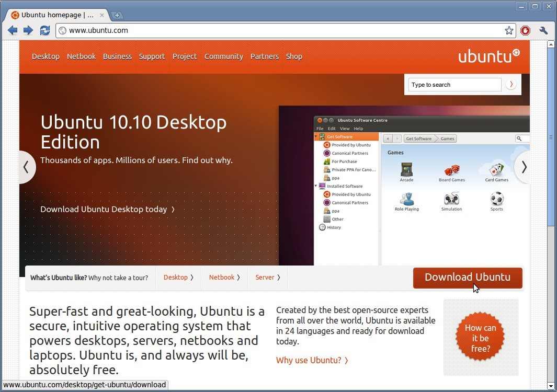
Task: Go forward with the browser forward arrow
Action: (x=28, y=30)
